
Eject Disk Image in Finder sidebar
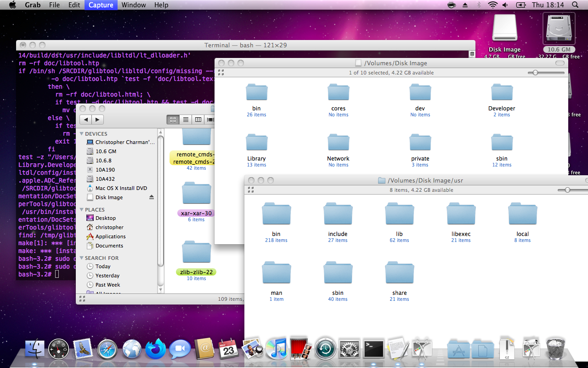152,197
